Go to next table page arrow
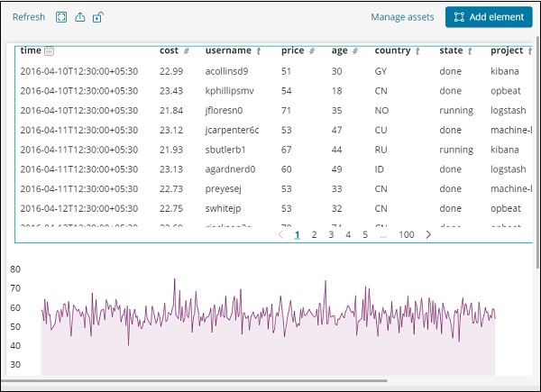 [x=428, y=234]
